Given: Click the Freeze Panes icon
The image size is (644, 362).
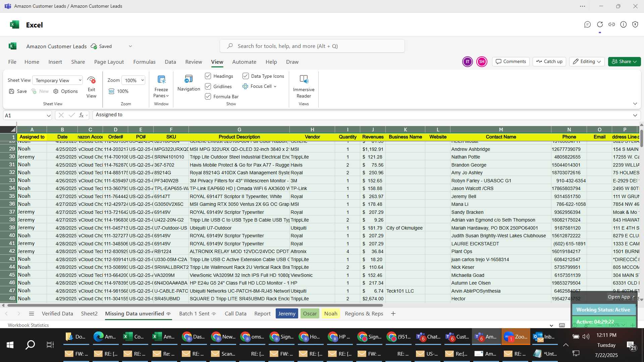Looking at the screenshot, I should coord(161,80).
